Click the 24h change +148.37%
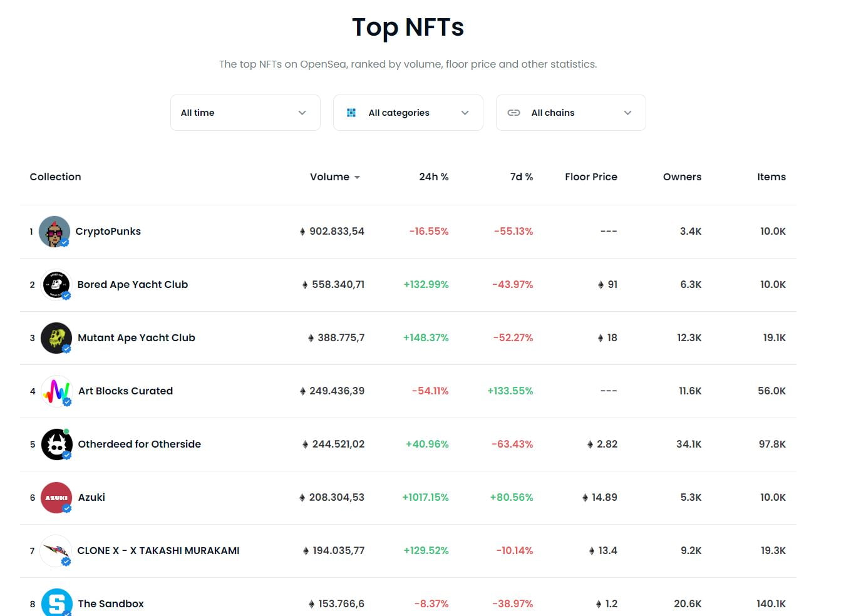Screen dimensions: 856x616 [x=426, y=338]
